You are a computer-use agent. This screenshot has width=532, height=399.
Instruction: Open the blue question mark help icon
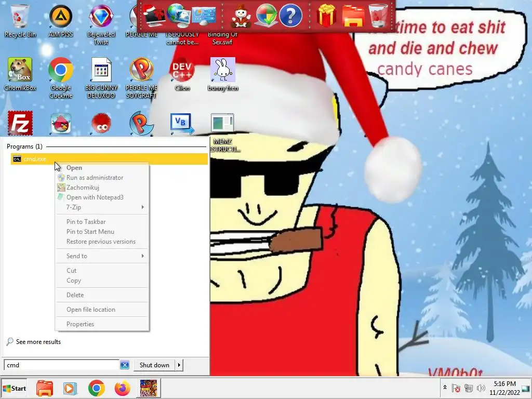click(290, 16)
